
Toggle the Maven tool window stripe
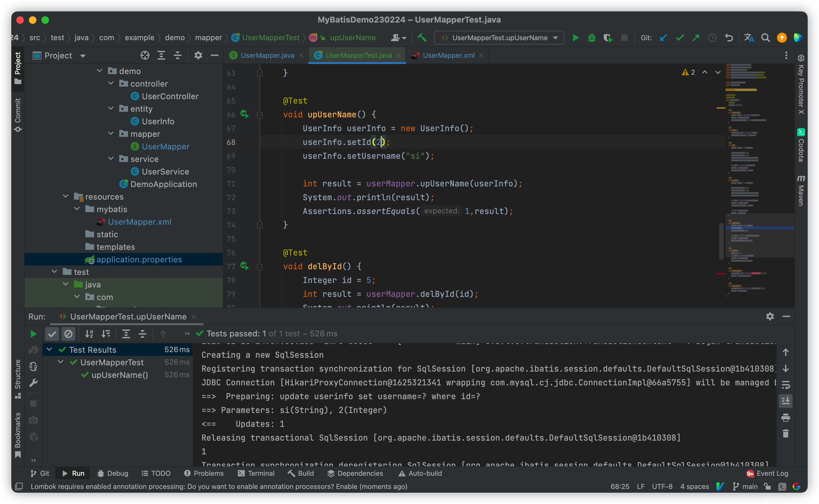pyautogui.click(x=801, y=190)
